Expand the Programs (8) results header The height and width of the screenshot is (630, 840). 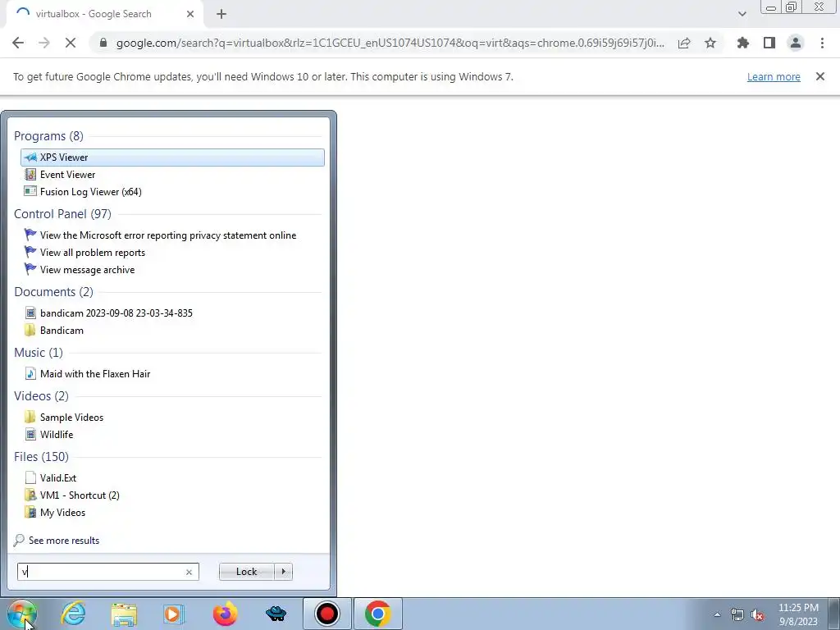[x=48, y=136]
